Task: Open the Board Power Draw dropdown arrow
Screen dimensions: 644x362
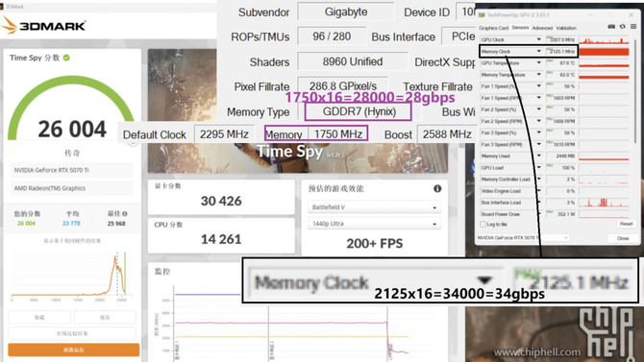Action: (x=539, y=214)
